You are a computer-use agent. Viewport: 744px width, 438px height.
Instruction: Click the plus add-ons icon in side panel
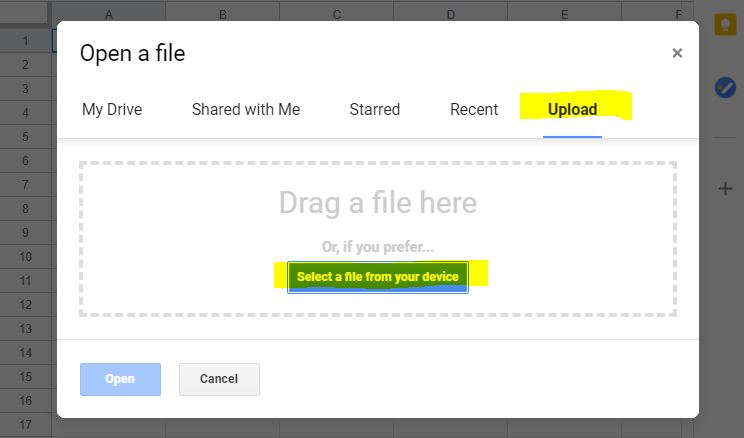(x=725, y=189)
